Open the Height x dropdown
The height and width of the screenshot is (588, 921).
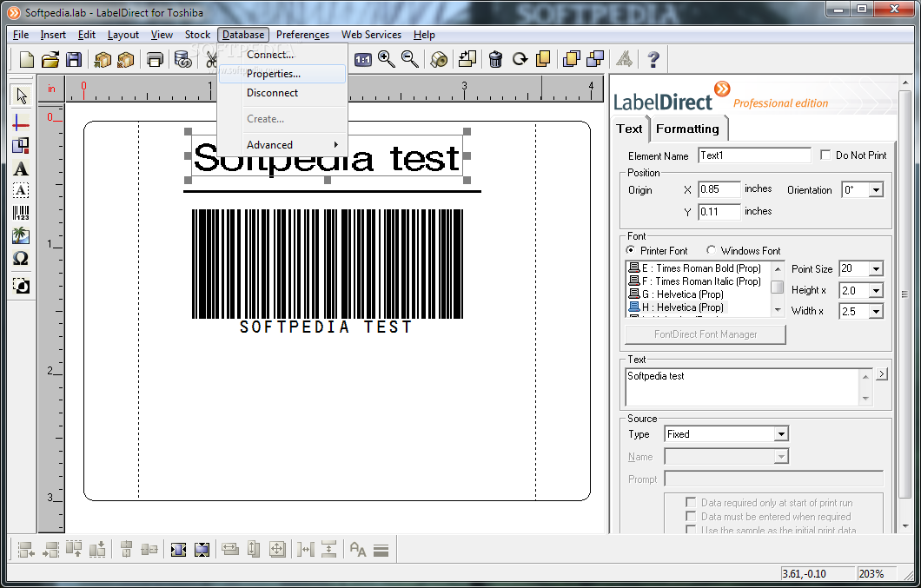877,290
